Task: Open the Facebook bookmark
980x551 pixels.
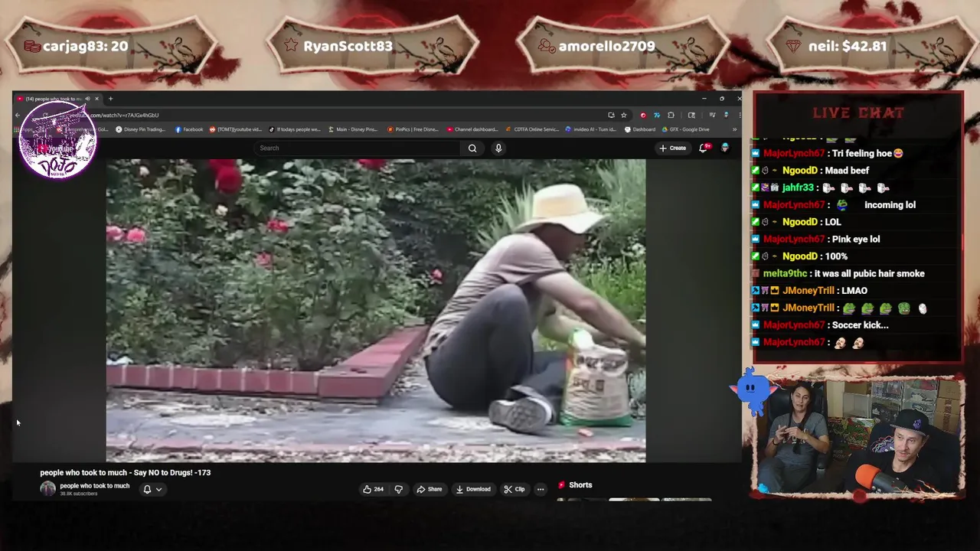Action: [189, 129]
